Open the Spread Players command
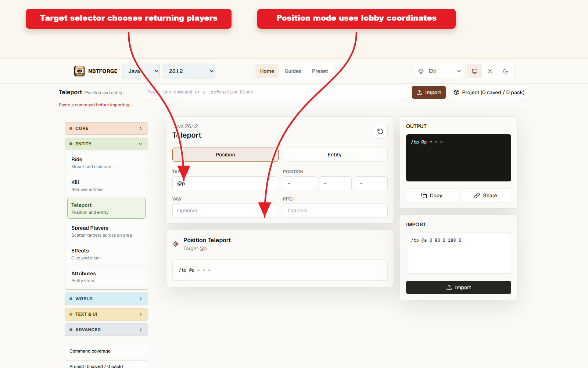The width and height of the screenshot is (588, 368). point(106,231)
